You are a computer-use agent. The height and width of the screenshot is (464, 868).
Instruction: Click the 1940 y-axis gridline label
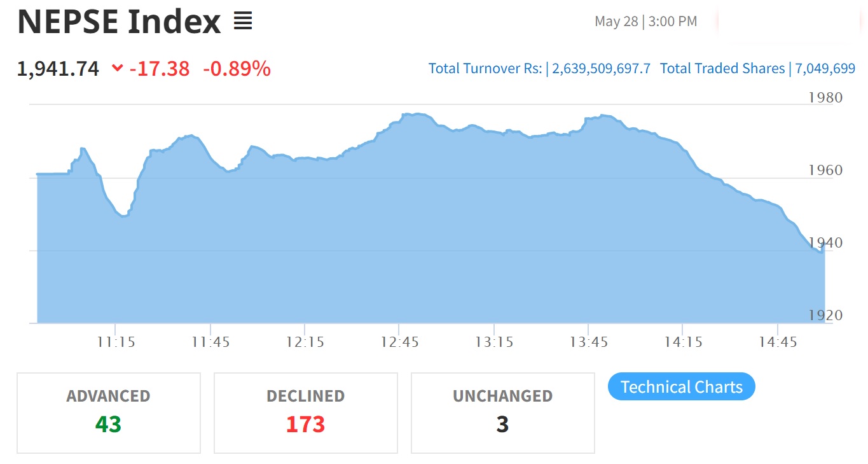click(x=825, y=243)
